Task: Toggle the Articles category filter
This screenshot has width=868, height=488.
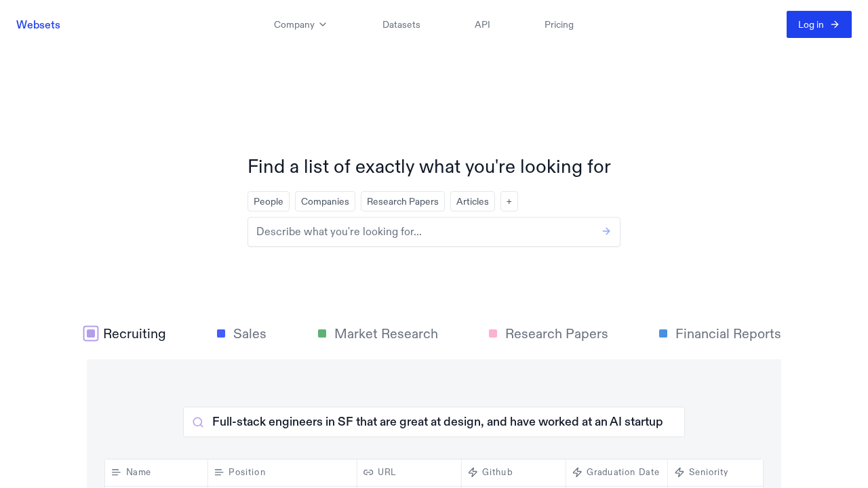Action: point(473,201)
